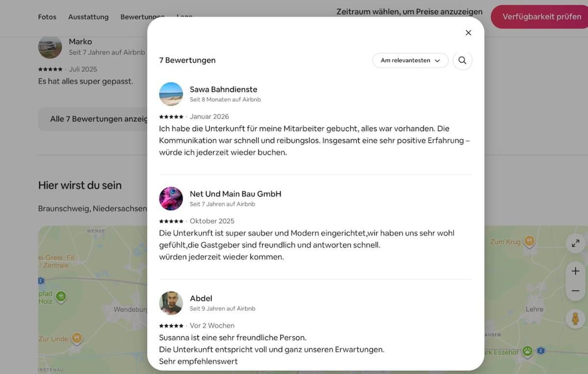Click Abdel's profile photo
588x374 pixels.
(171, 303)
